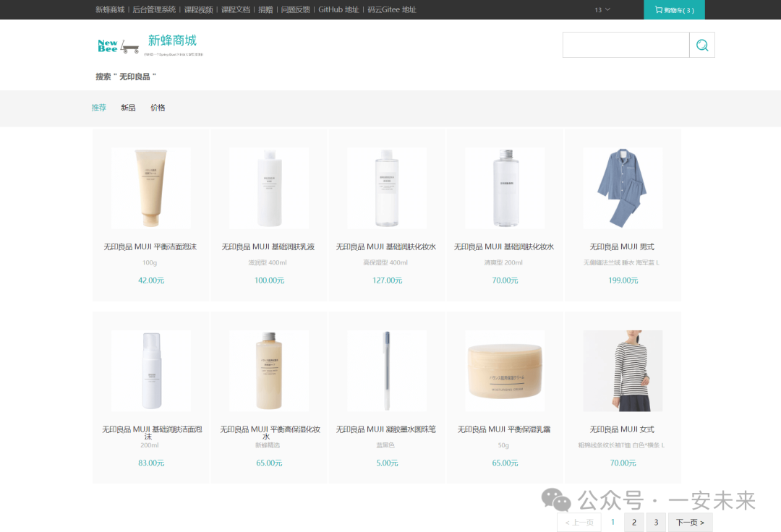Open the 凝胶墨水圆珠笔 pen image
This screenshot has height=532, width=781.
coord(387,371)
